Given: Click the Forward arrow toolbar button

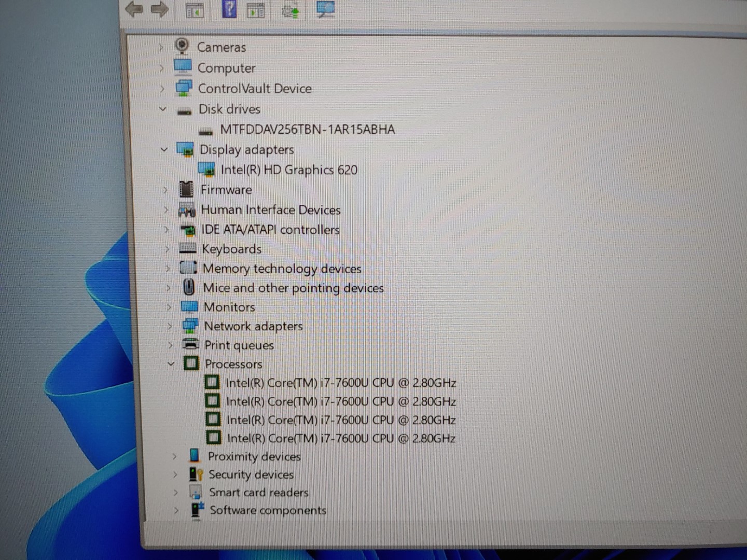Looking at the screenshot, I should point(159,9).
